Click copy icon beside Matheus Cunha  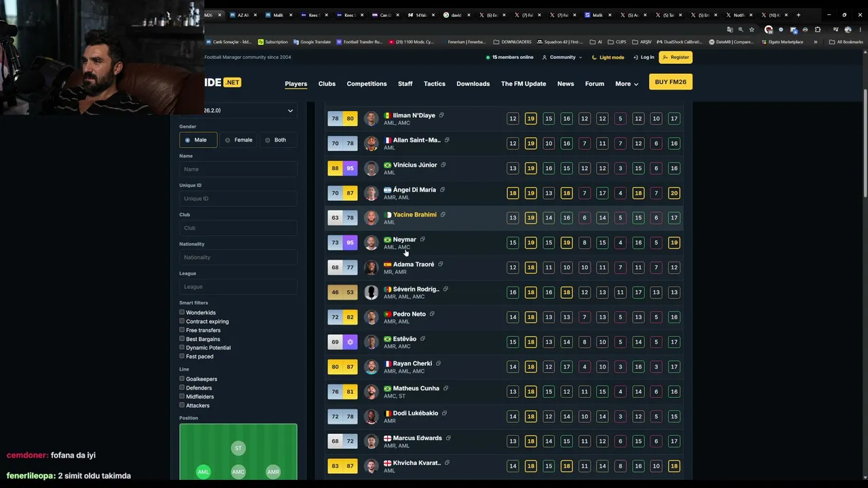click(446, 388)
